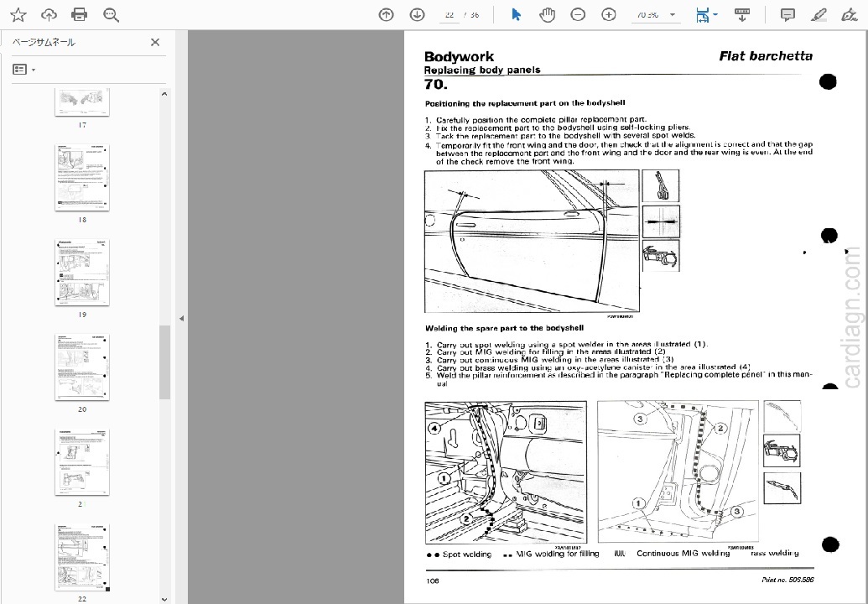The width and height of the screenshot is (868, 604).
Task: Open the page fit options dropdown arrow
Action: coord(715,15)
